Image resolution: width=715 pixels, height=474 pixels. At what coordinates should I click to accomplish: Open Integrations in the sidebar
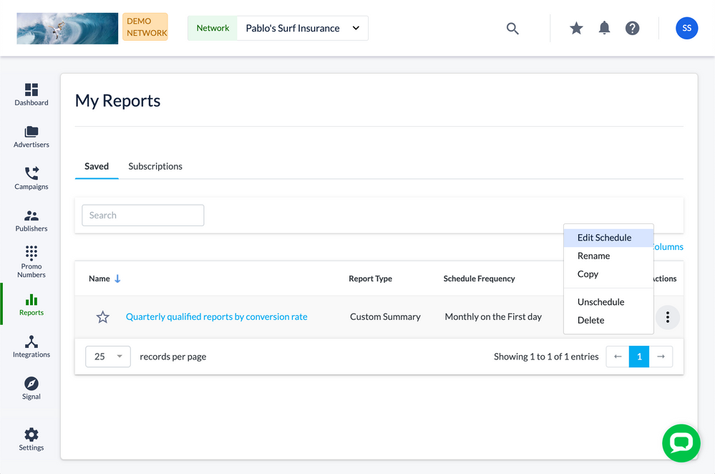point(31,346)
